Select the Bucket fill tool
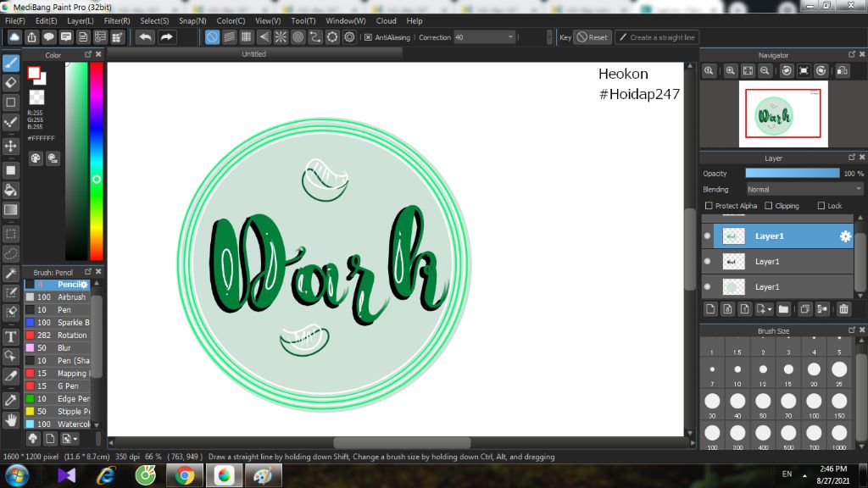The image size is (868, 488). click(x=10, y=191)
